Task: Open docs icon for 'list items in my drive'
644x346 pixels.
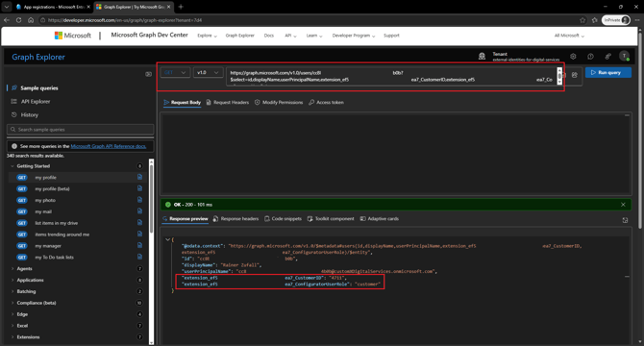Action: click(139, 222)
